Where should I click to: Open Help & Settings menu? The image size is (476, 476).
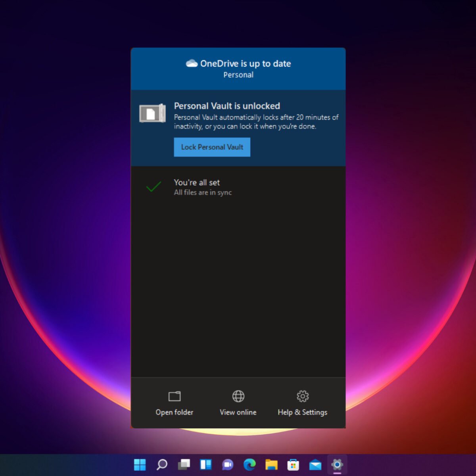pyautogui.click(x=303, y=403)
